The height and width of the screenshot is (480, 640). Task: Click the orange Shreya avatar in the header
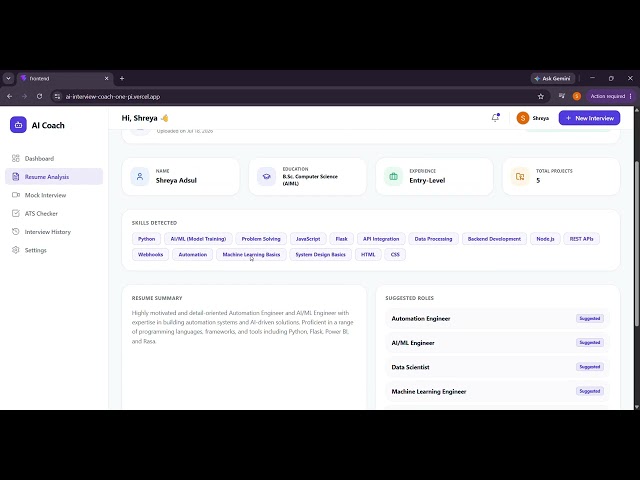(522, 118)
